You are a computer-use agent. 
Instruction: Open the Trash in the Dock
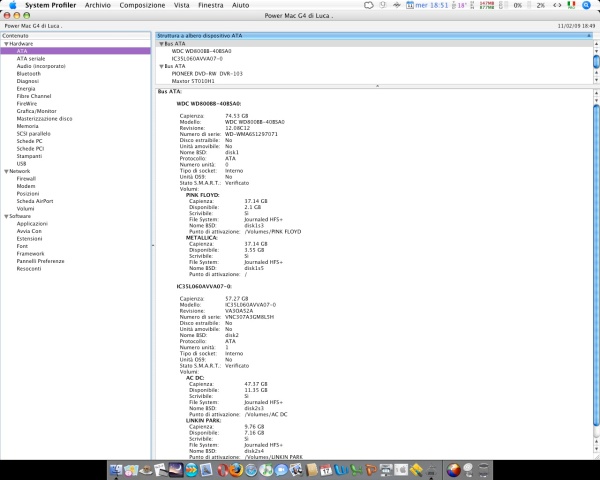(484, 470)
